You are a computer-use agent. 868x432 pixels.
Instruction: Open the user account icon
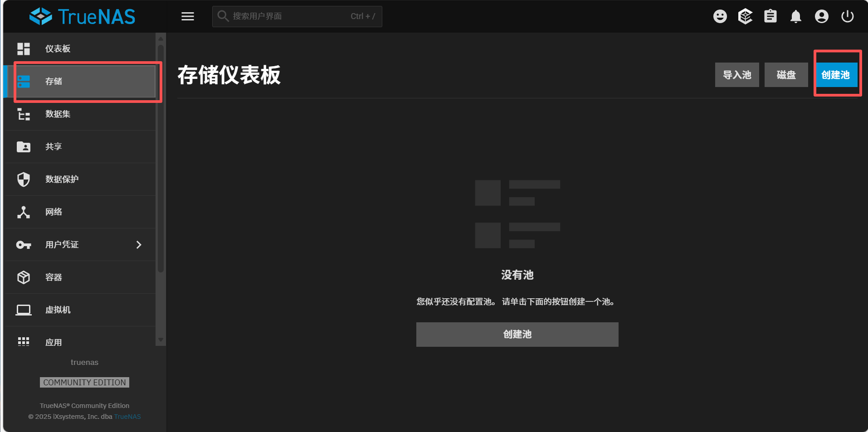[x=821, y=17]
